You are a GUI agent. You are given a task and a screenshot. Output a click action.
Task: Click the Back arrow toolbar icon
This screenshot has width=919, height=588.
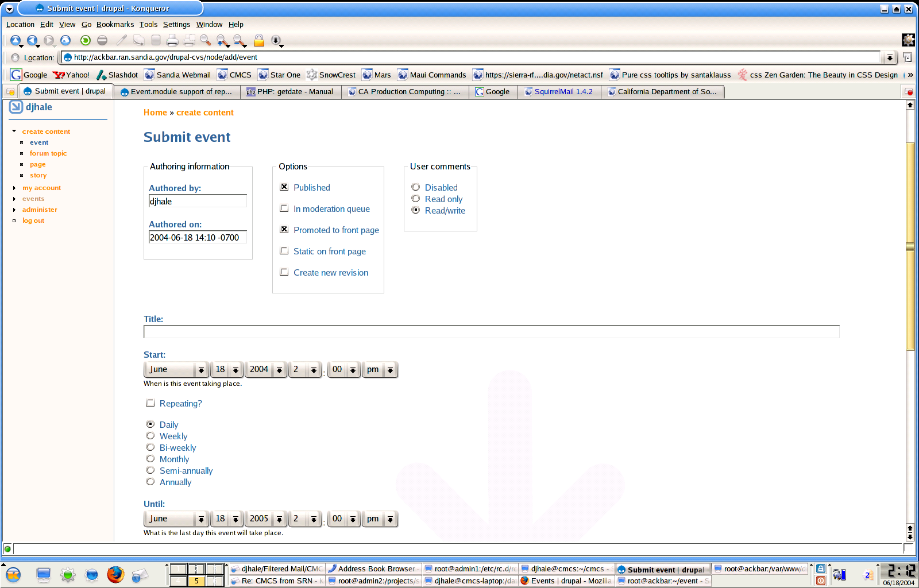[32, 40]
